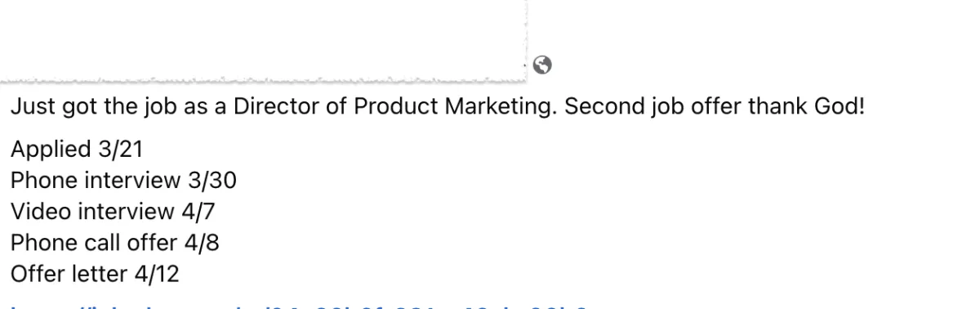Click the word 'Video' in the timeline

[35, 213]
